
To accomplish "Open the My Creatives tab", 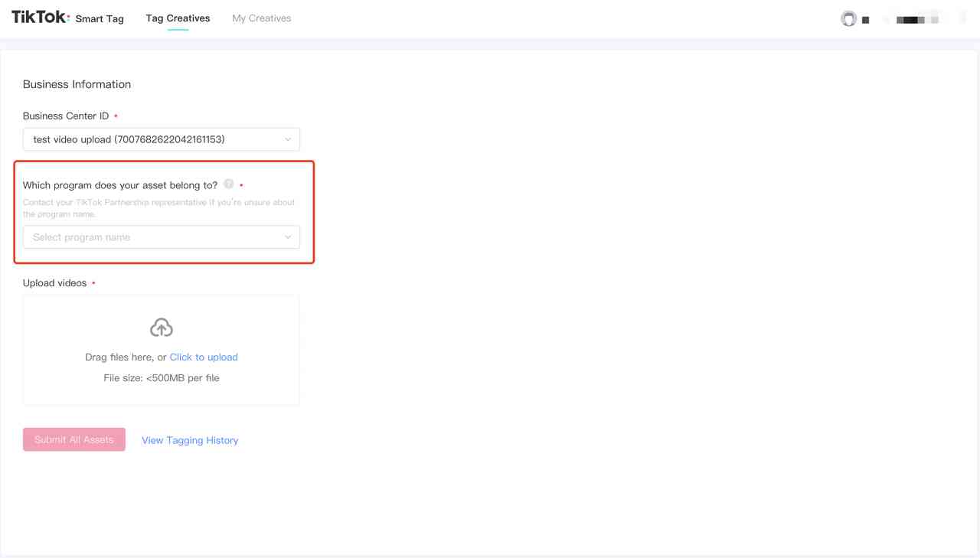I will click(x=261, y=18).
